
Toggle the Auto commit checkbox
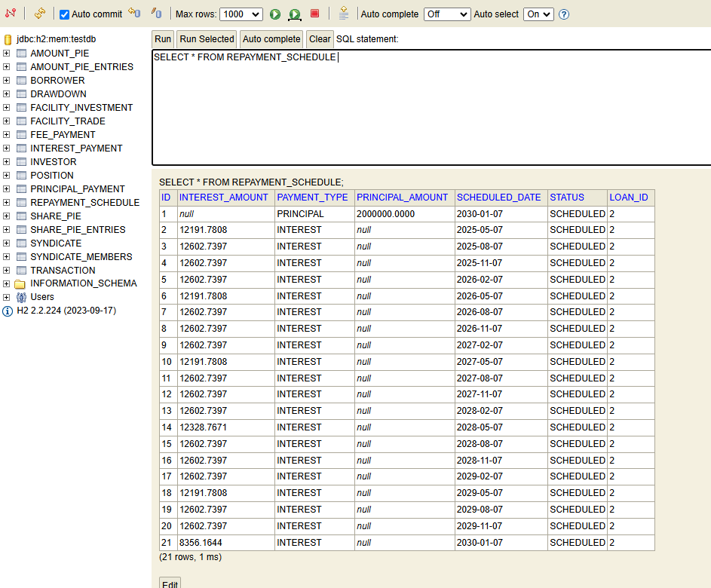(65, 14)
